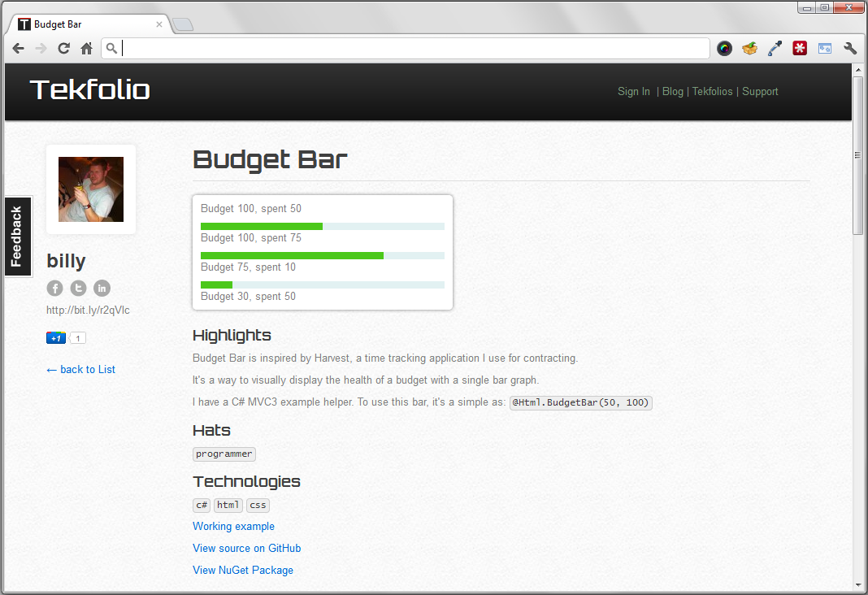The height and width of the screenshot is (595, 868).
Task: Click the +1 count bubble showing 1
Action: click(x=77, y=338)
